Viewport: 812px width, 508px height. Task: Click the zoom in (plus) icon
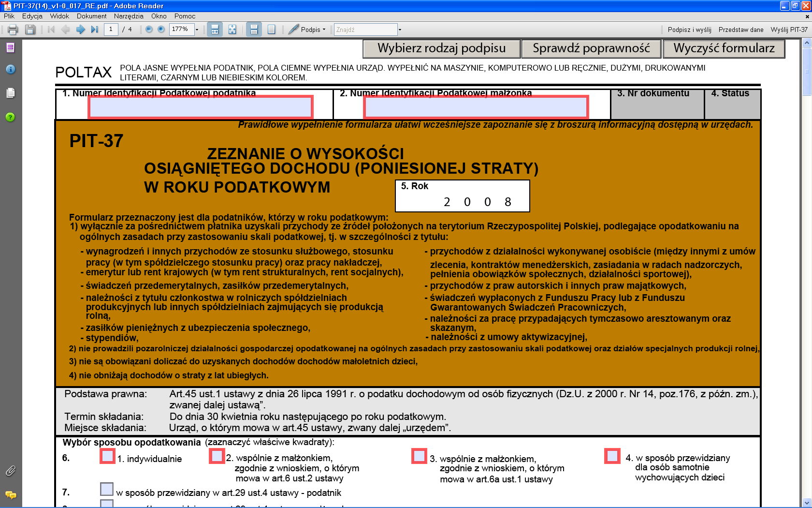161,30
